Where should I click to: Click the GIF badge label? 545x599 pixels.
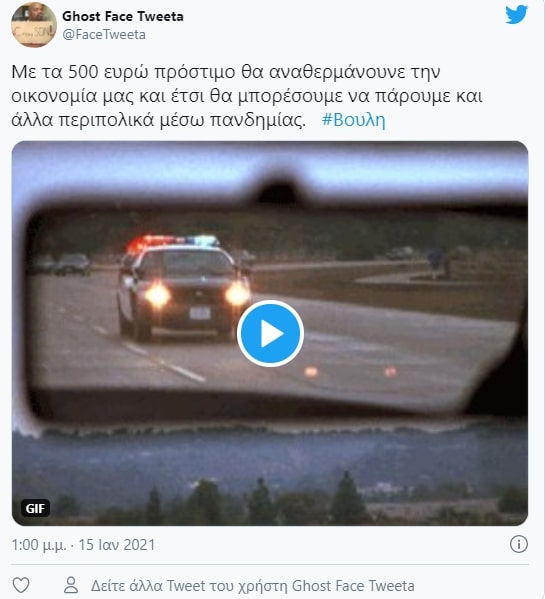pyautogui.click(x=35, y=508)
